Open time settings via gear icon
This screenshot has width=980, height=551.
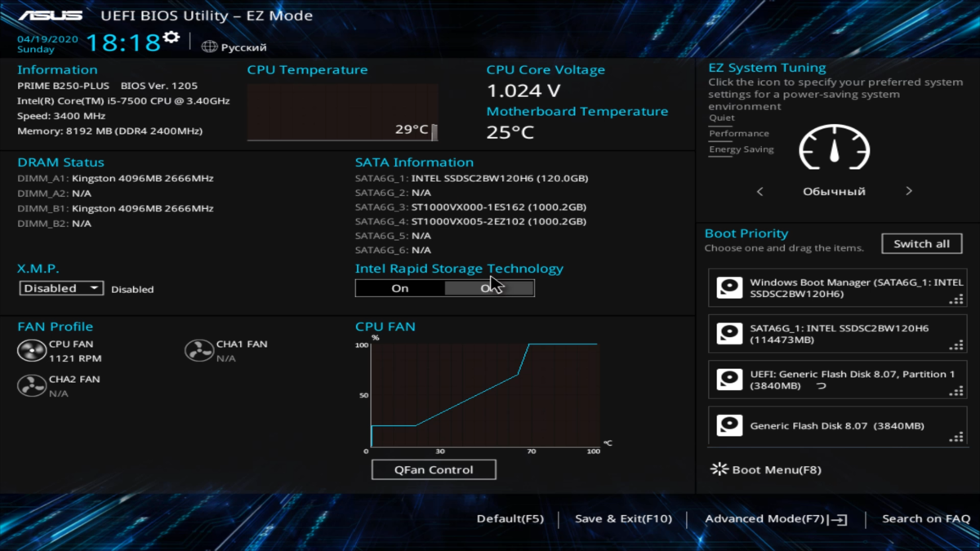(x=171, y=38)
